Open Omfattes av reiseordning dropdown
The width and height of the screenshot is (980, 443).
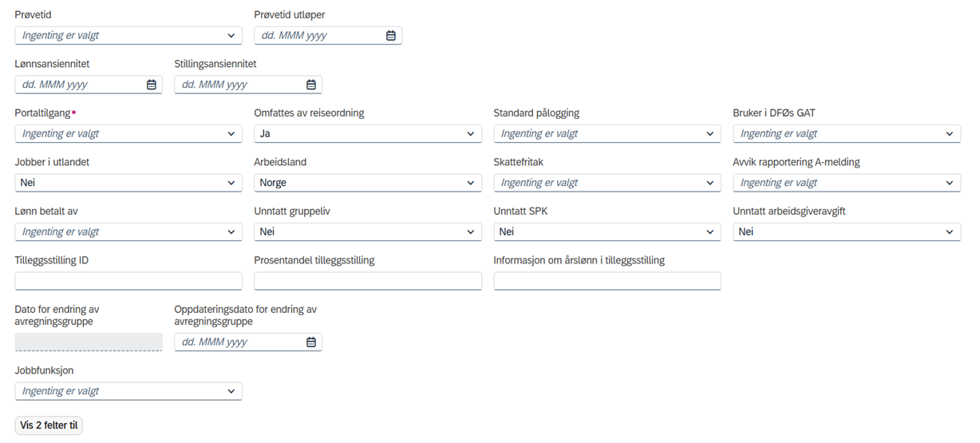(x=368, y=133)
